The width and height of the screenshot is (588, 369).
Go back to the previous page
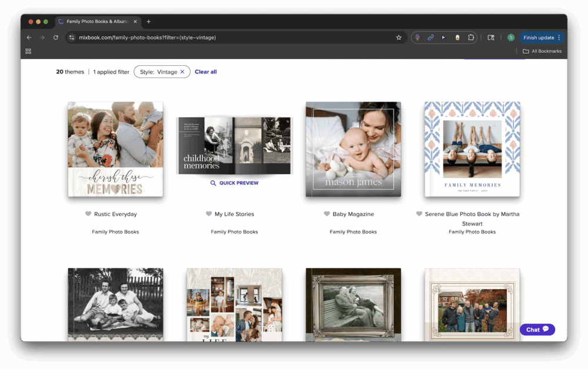coord(29,38)
